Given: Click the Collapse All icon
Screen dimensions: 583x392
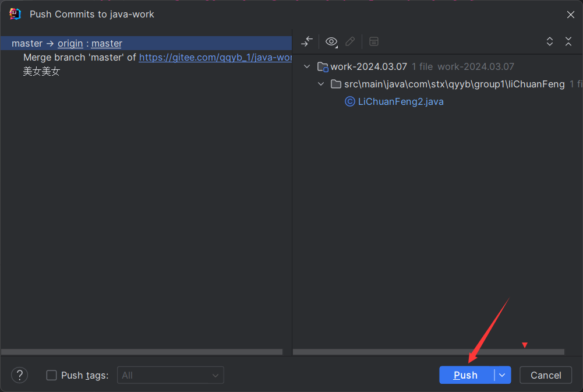Looking at the screenshot, I should pyautogui.click(x=568, y=41).
